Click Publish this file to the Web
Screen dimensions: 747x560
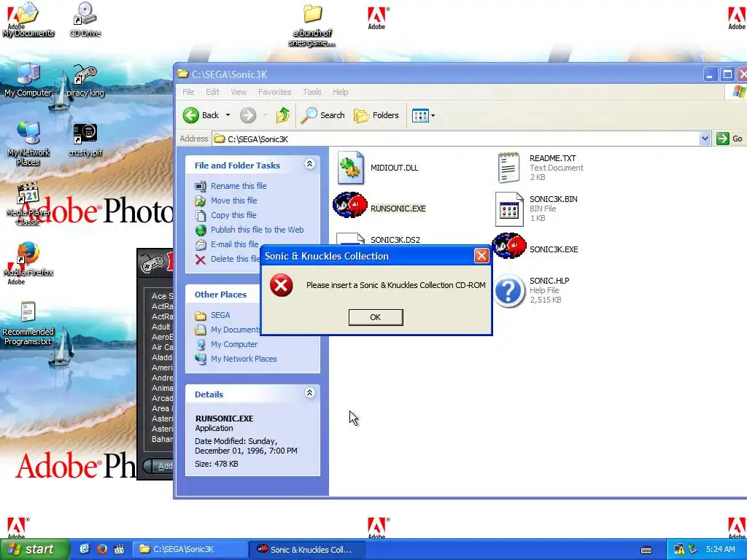point(258,230)
